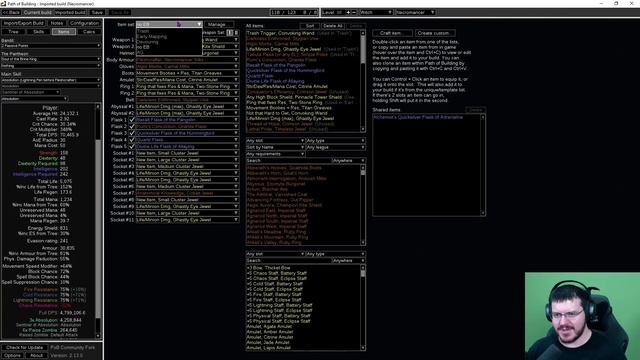
Task: Switch to the Skills tab
Action: point(38,31)
